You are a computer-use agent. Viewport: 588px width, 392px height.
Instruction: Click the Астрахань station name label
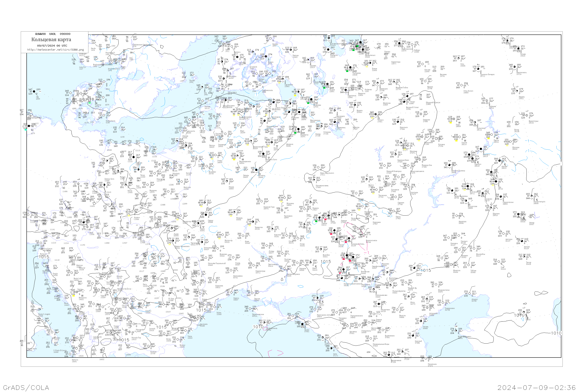tap(433, 313)
